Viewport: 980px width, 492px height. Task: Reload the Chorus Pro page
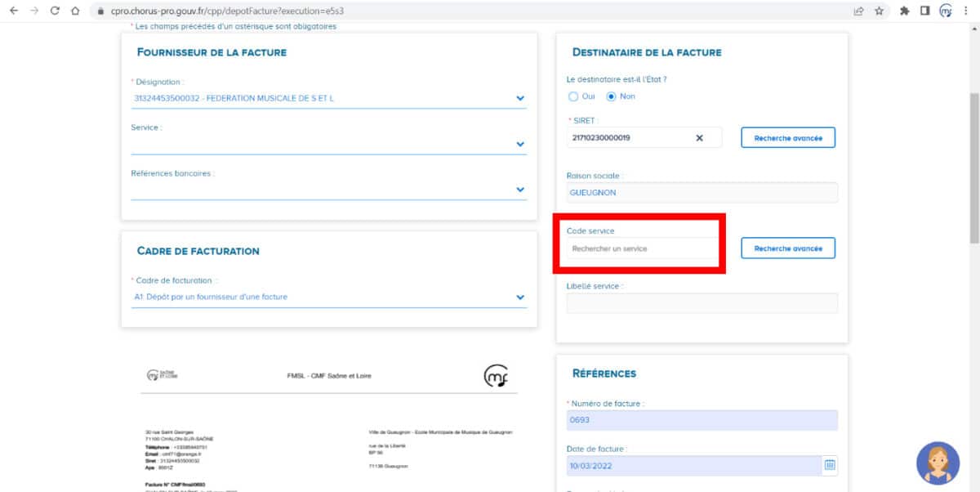[54, 11]
